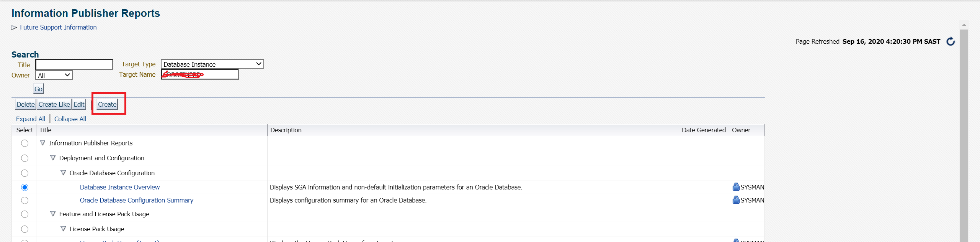Image resolution: width=980 pixels, height=242 pixels.
Task: Click the vertical scrollbar on the right
Action: click(964, 134)
